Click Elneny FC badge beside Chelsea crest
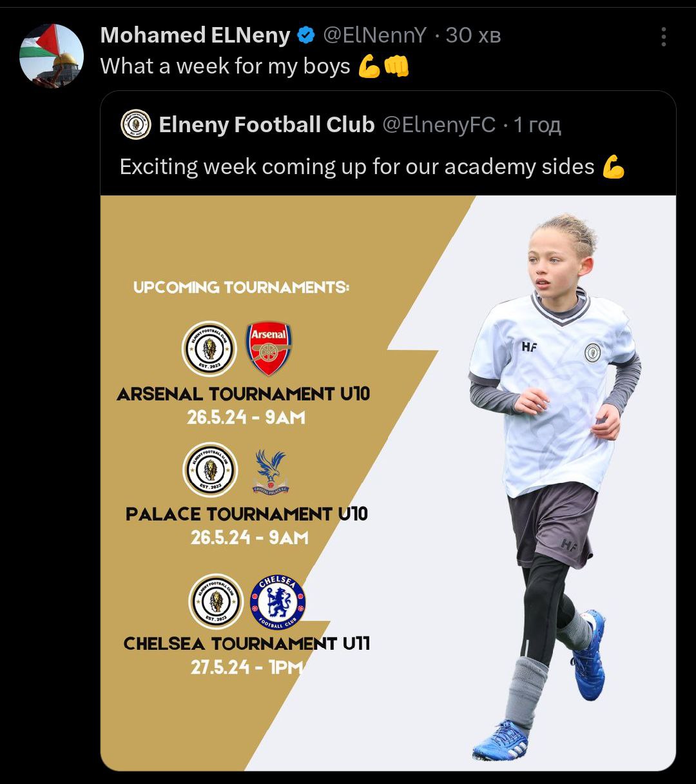Viewport: 696px width, 784px height. click(216, 602)
